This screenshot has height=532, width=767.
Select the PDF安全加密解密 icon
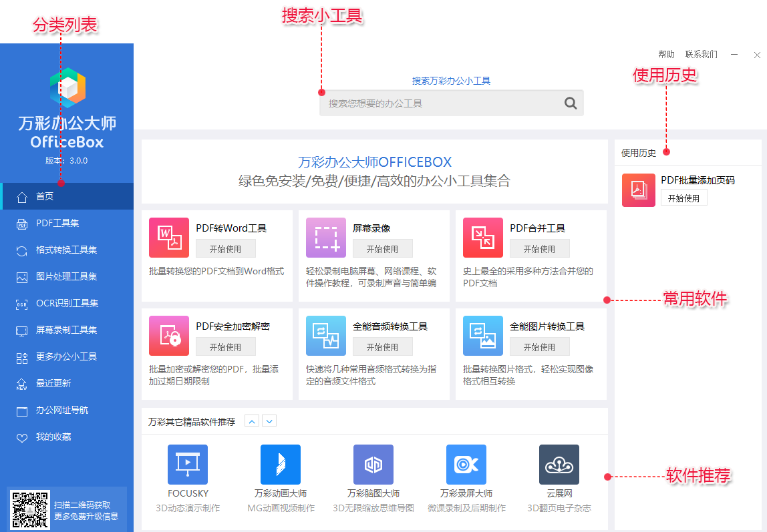click(169, 336)
